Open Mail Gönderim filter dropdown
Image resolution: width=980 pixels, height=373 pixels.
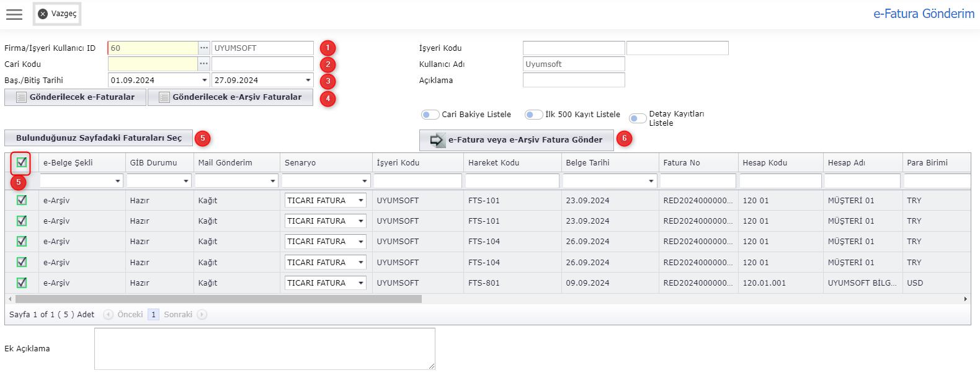click(x=273, y=181)
